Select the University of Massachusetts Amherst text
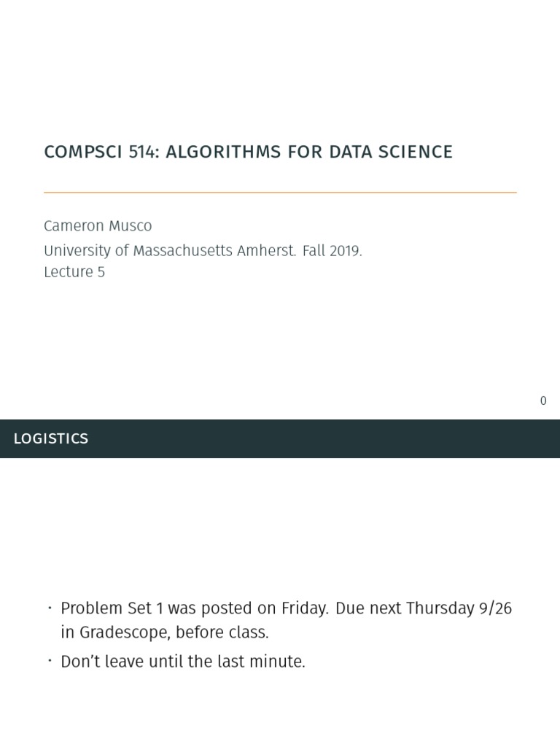Viewport: 560px width, 747px height. click(169, 251)
